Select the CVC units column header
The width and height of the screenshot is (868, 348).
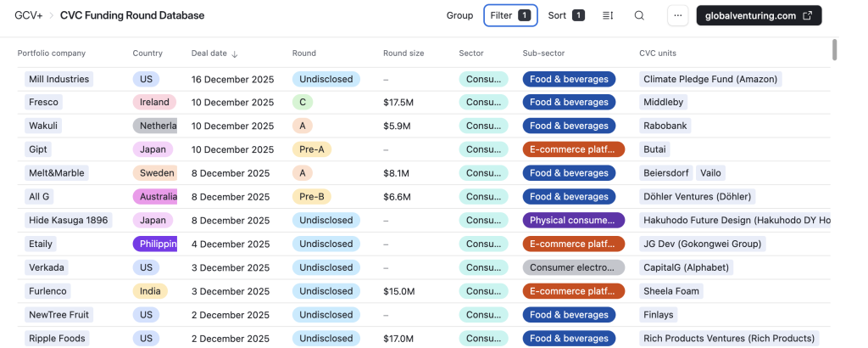coord(658,53)
